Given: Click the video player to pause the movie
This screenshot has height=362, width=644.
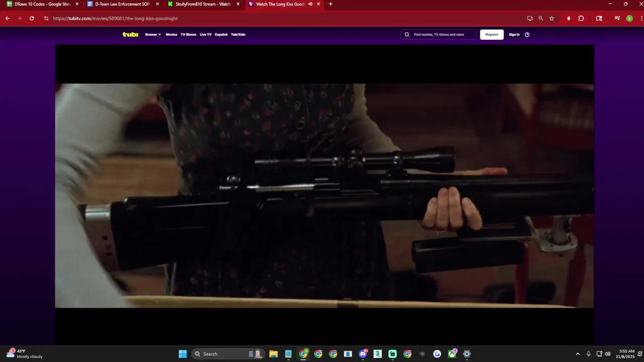Looking at the screenshot, I should pyautogui.click(x=324, y=195).
